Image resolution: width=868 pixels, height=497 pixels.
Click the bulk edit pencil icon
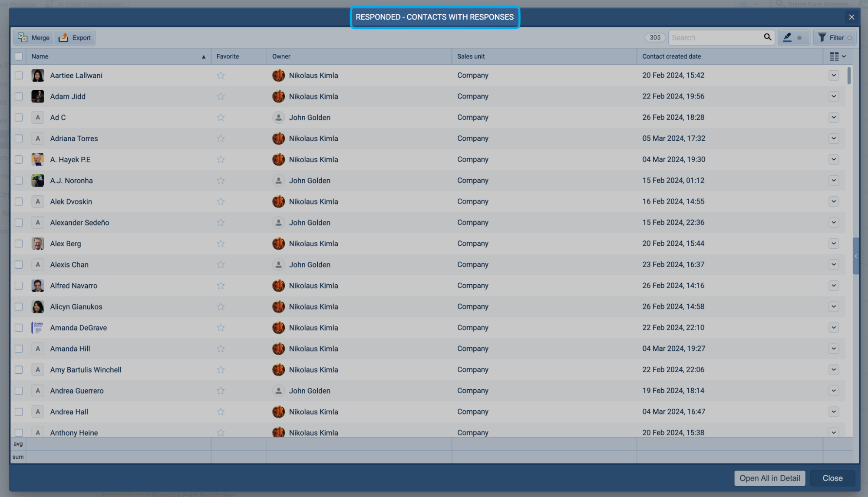point(787,38)
